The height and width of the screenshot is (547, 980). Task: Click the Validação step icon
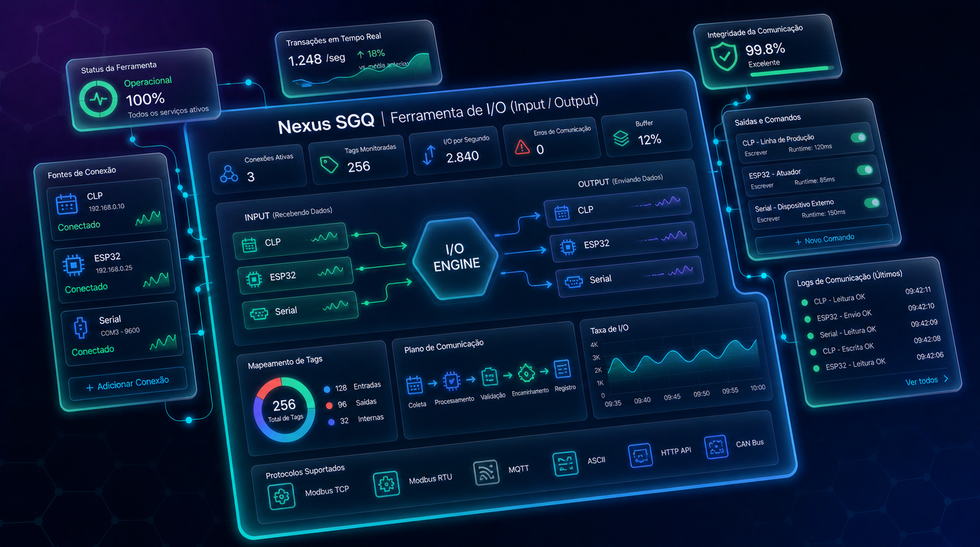pyautogui.click(x=489, y=377)
